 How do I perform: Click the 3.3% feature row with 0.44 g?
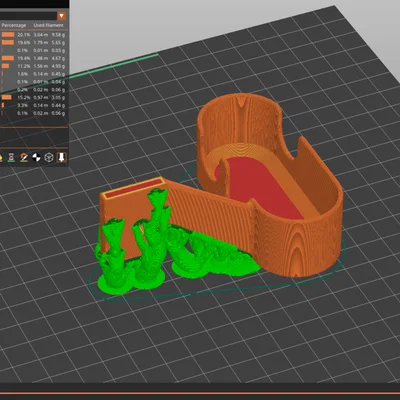click(x=33, y=105)
